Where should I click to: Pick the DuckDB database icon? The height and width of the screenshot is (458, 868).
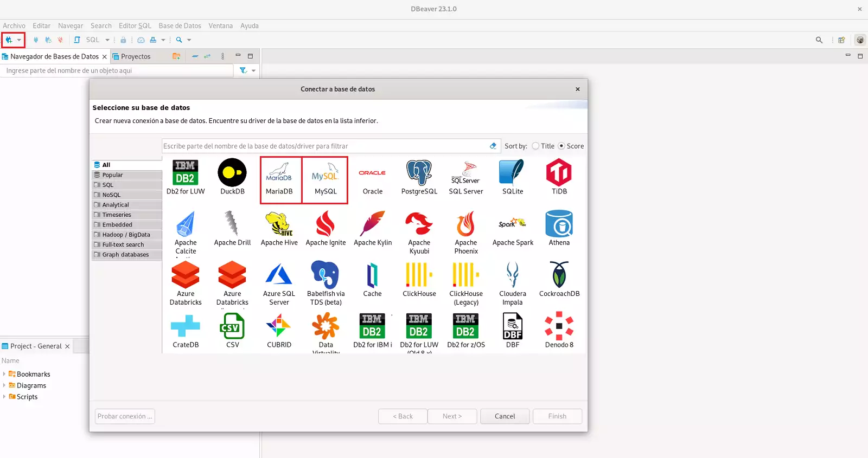(x=232, y=173)
